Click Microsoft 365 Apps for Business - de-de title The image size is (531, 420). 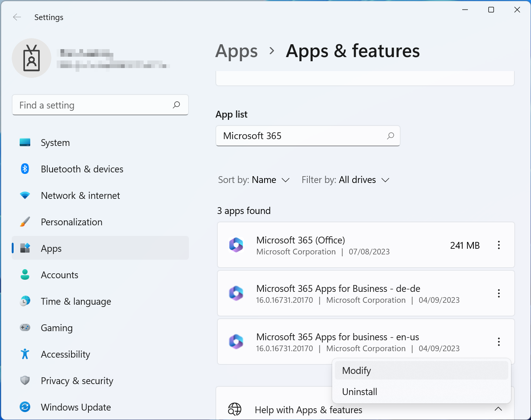(x=338, y=288)
